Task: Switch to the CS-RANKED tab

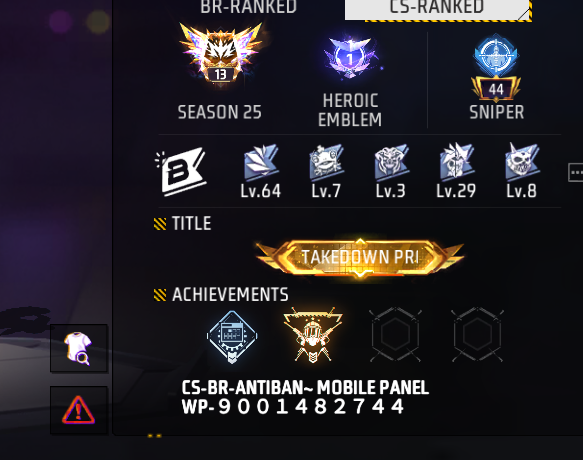Action: [x=438, y=10]
